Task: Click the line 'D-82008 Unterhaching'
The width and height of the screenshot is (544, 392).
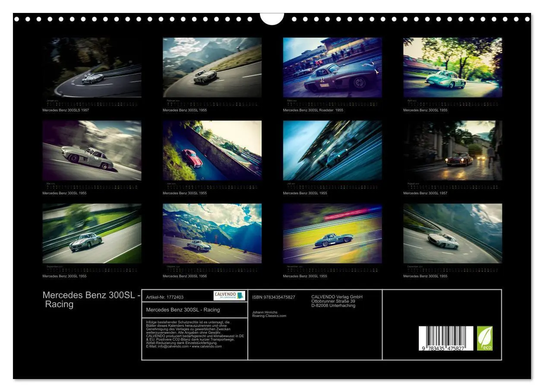Action: pos(333,306)
